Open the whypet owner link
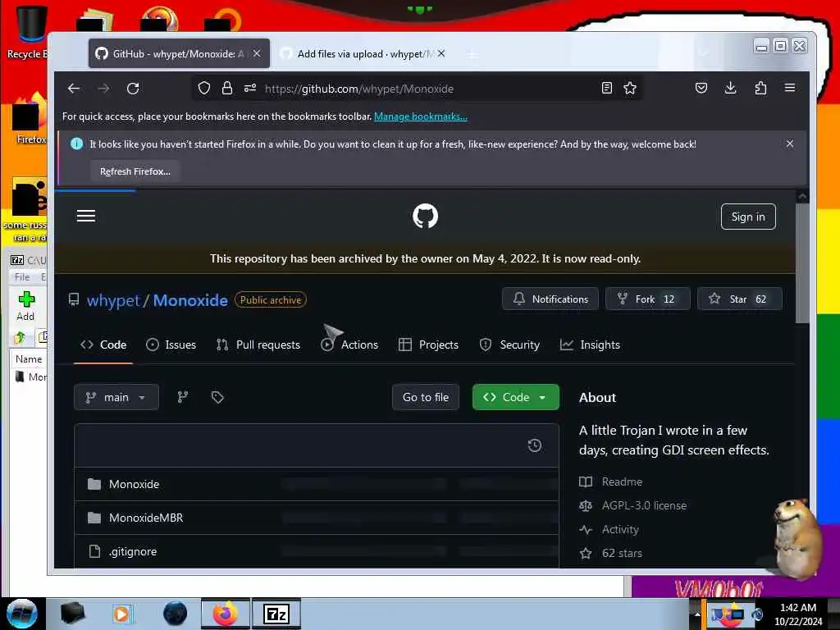Image resolution: width=840 pixels, height=630 pixels. click(x=113, y=300)
